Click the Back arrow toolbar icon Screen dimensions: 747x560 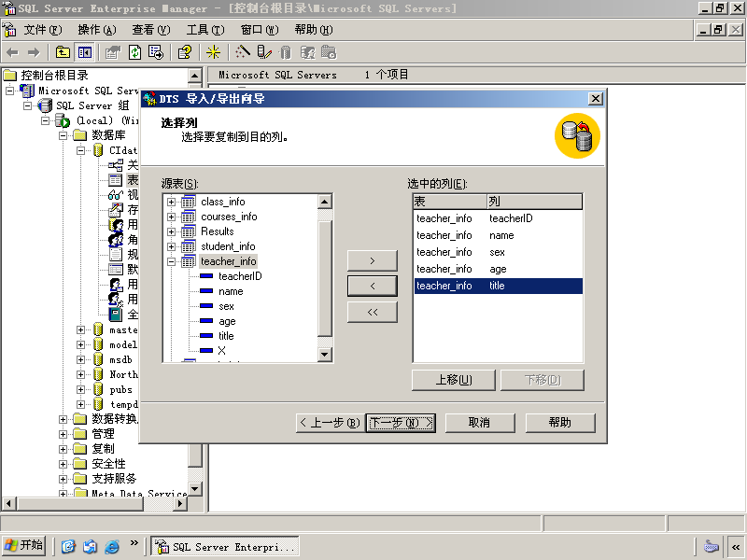coord(13,52)
